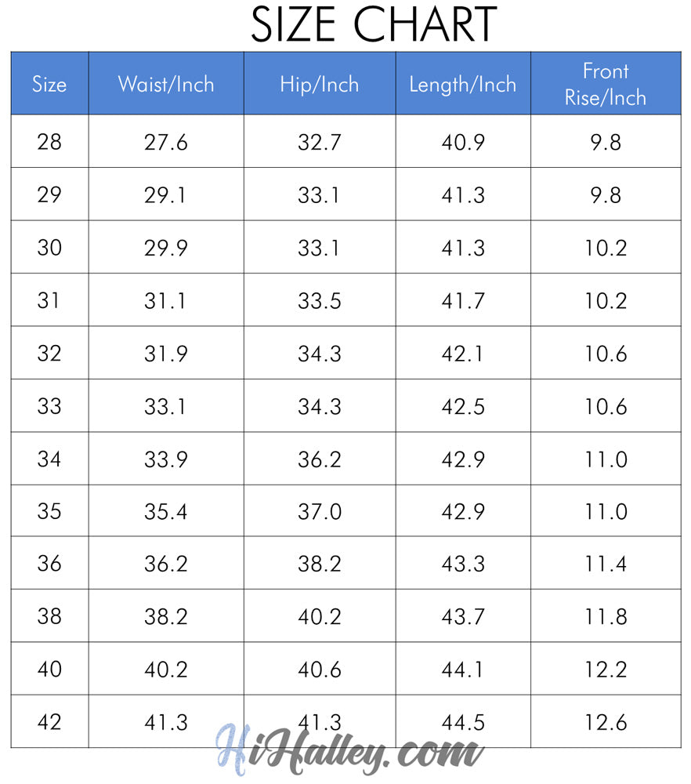The height and width of the screenshot is (784, 691).
Task: Select waist value 27.6
Action: [166, 143]
